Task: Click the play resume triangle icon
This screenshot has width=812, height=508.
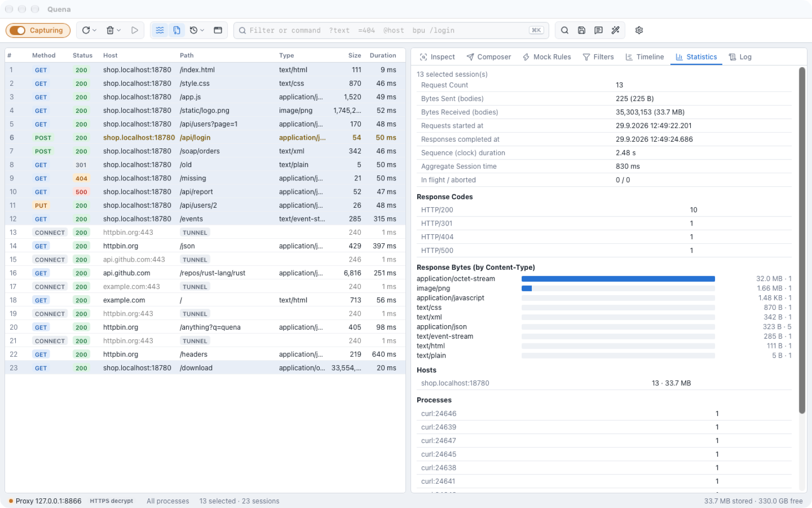Action: click(x=134, y=30)
